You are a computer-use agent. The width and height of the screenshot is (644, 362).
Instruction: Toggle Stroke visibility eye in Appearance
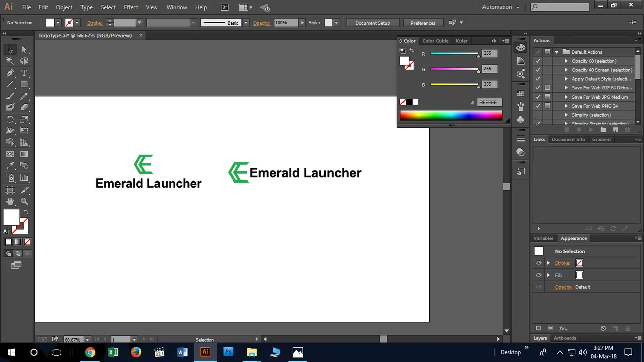click(x=539, y=263)
